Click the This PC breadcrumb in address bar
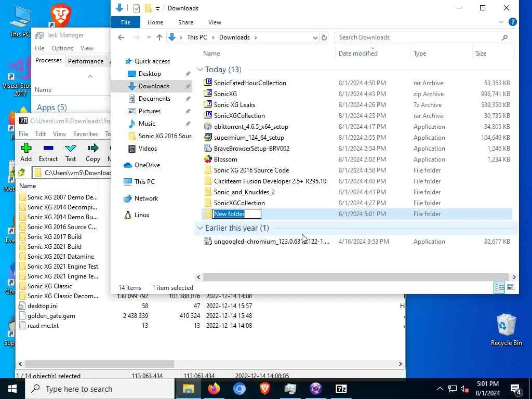 pyautogui.click(x=197, y=37)
